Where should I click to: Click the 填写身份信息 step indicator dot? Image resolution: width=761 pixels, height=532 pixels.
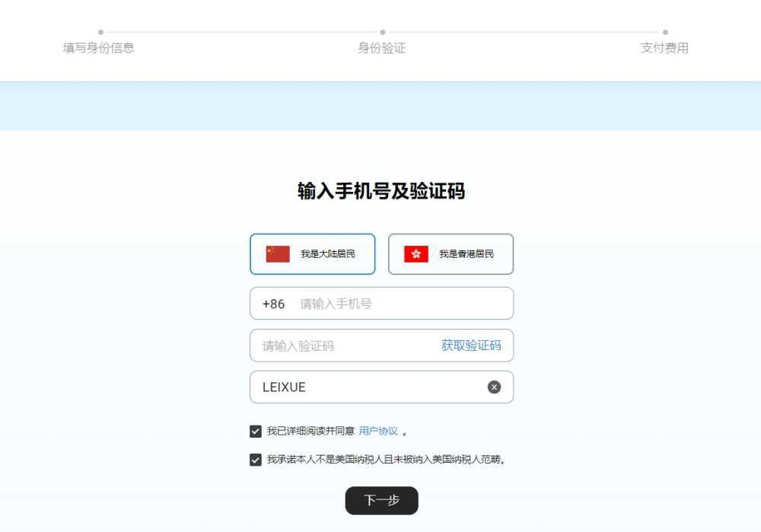point(100,33)
